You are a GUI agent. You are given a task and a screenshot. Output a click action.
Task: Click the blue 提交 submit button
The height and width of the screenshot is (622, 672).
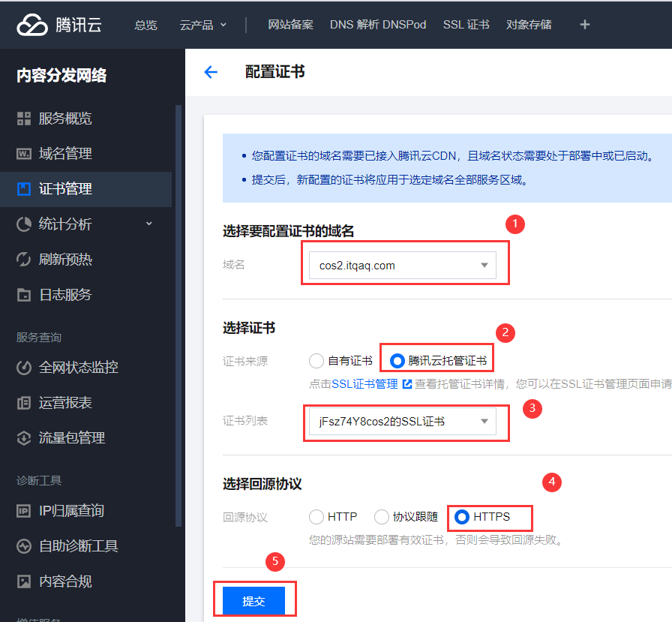tap(253, 601)
